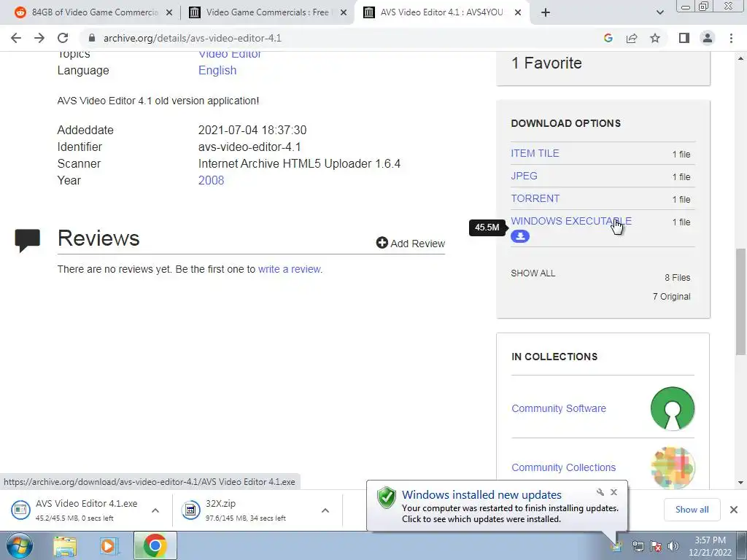The image size is (747, 560).
Task: Click the scrollbar down arrow
Action: [x=740, y=483]
